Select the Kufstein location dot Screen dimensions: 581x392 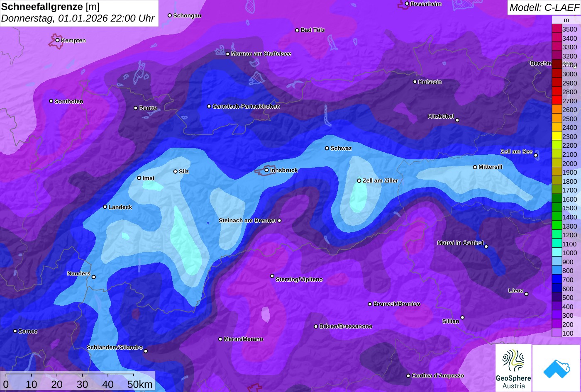click(x=415, y=82)
